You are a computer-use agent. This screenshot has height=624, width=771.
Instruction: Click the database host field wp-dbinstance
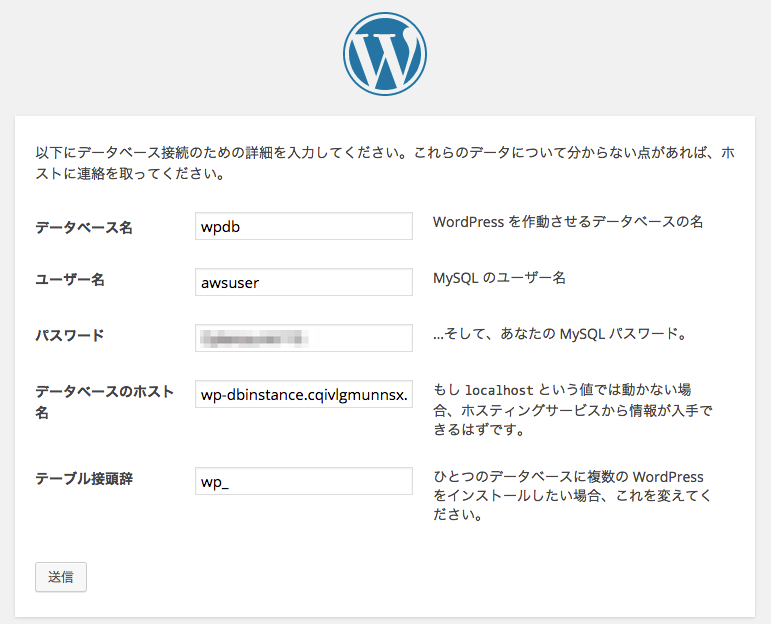click(304, 394)
